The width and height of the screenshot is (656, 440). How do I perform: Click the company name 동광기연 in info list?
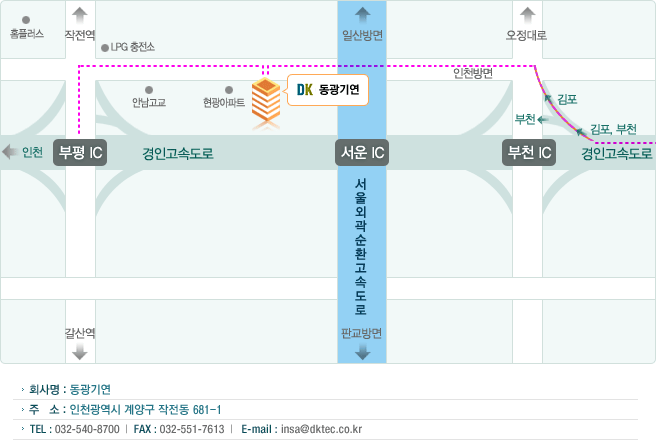(x=90, y=389)
